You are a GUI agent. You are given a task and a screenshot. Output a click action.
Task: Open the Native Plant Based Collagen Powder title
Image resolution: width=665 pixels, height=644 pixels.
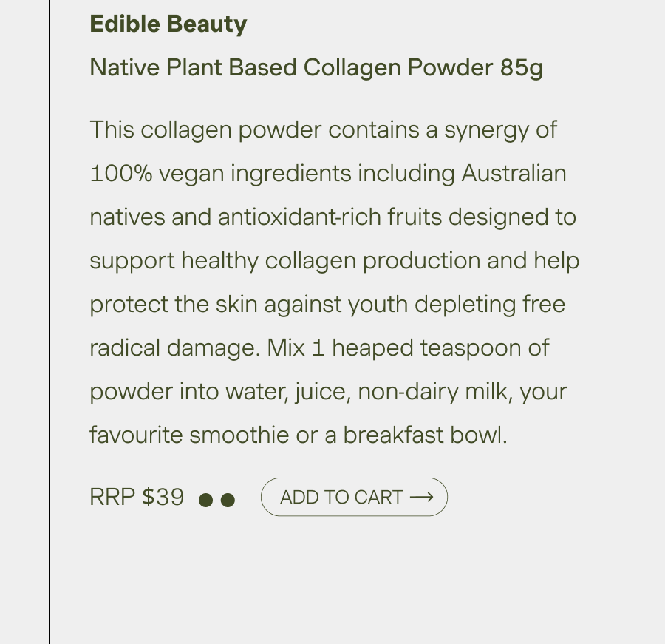[316, 67]
